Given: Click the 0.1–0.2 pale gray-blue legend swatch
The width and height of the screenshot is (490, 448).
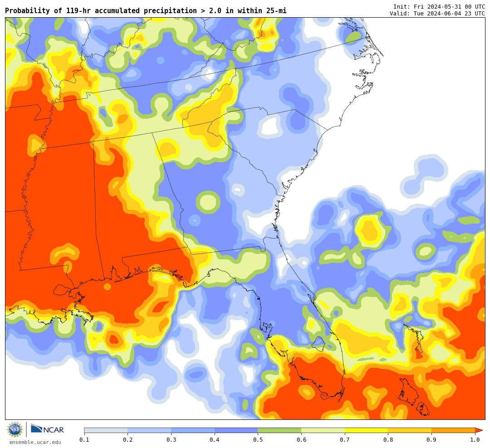Looking at the screenshot, I should click(106, 430).
